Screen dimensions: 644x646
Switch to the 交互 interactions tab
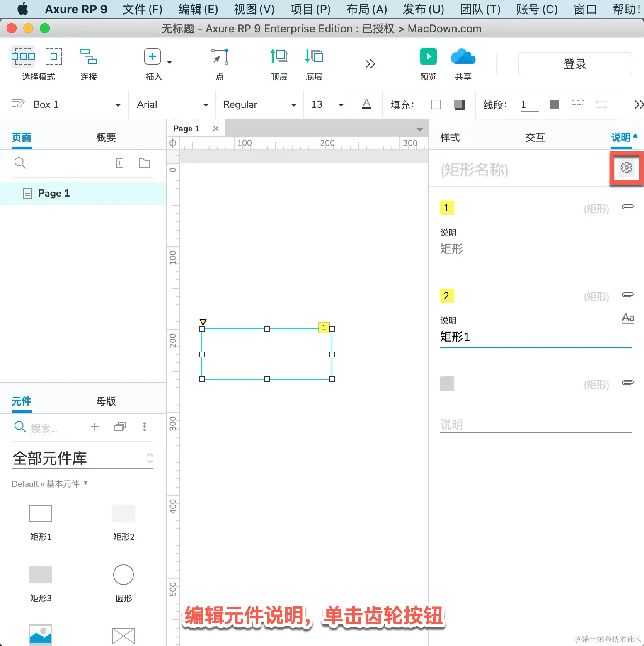[535, 138]
